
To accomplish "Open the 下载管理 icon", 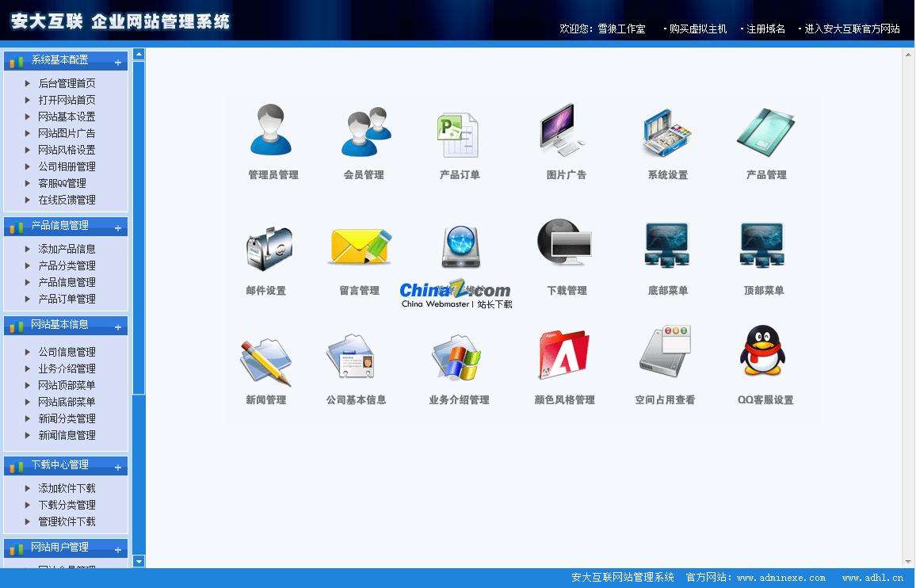I will 564,242.
